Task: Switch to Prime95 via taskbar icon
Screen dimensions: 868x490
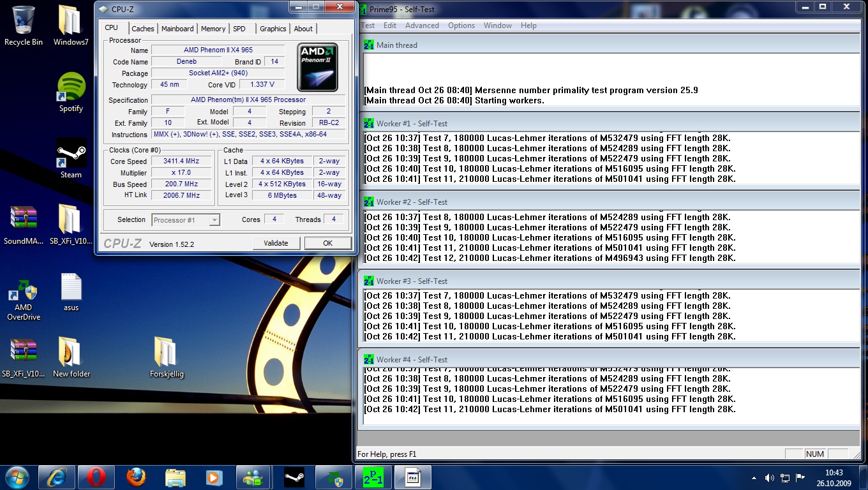Action: click(373, 477)
